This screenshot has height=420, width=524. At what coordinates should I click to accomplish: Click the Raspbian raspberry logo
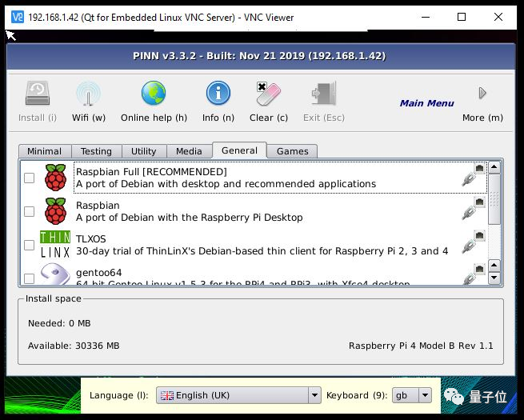[x=55, y=211]
